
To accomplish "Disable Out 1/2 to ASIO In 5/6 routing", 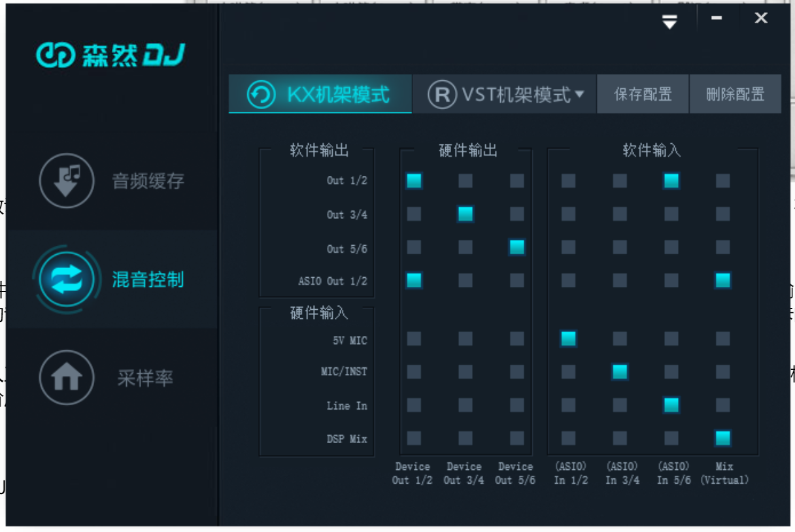I will tap(671, 180).
